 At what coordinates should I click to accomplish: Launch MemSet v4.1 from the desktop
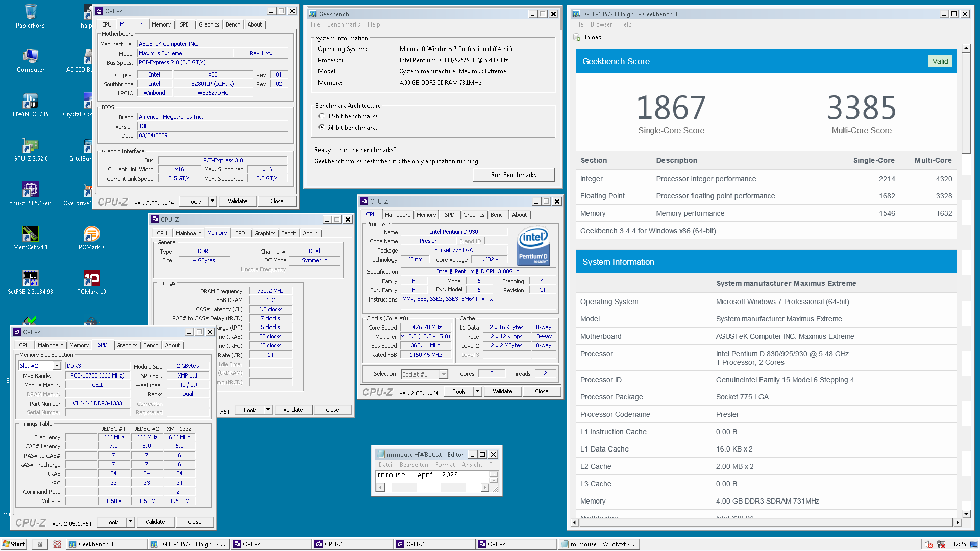coord(30,238)
